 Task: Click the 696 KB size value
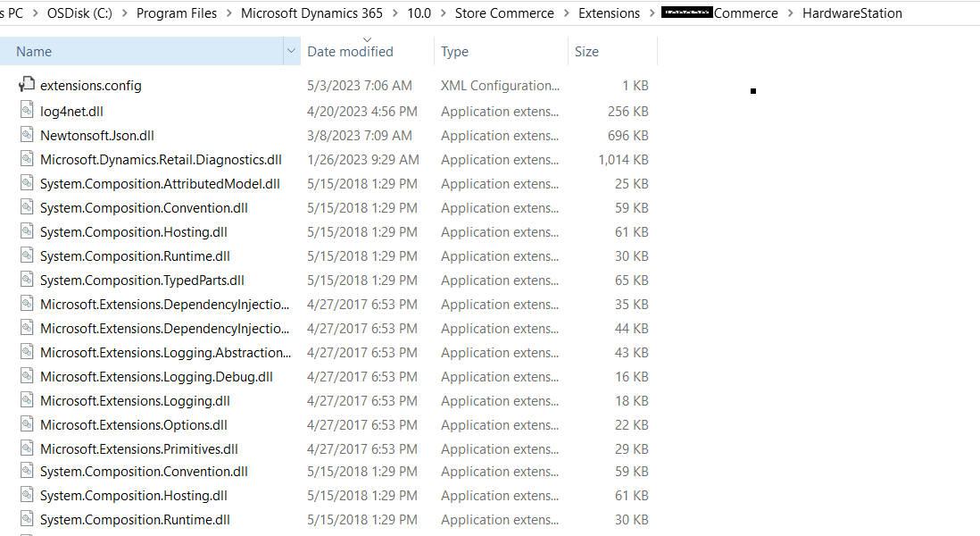(x=628, y=135)
